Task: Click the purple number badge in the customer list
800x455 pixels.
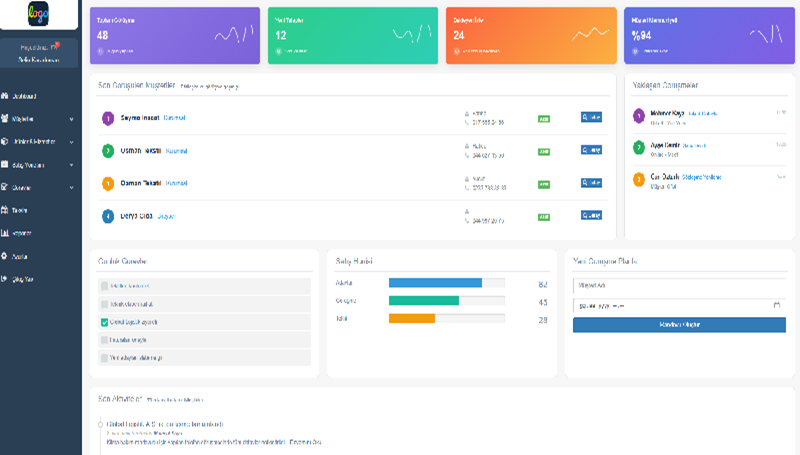Action: [x=108, y=118]
